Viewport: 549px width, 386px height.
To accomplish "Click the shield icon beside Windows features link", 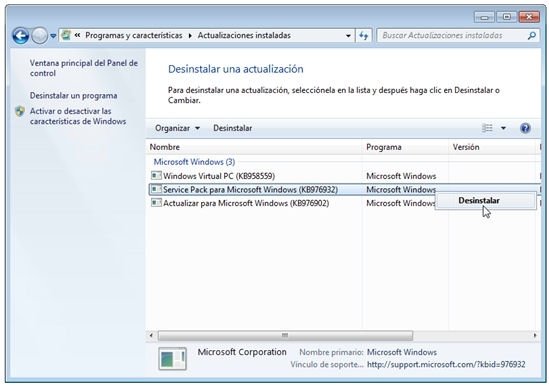I will tap(20, 111).
